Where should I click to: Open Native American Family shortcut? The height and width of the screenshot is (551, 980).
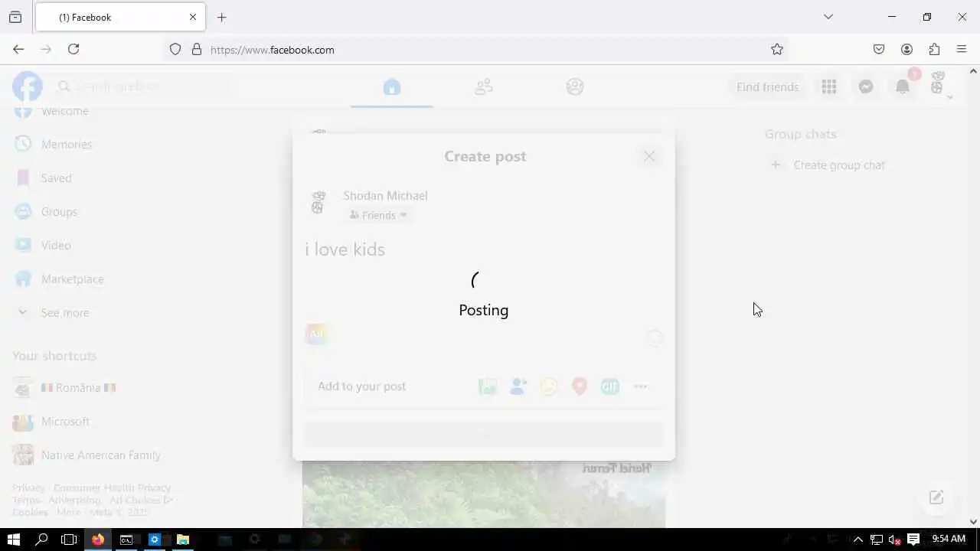pos(100,455)
